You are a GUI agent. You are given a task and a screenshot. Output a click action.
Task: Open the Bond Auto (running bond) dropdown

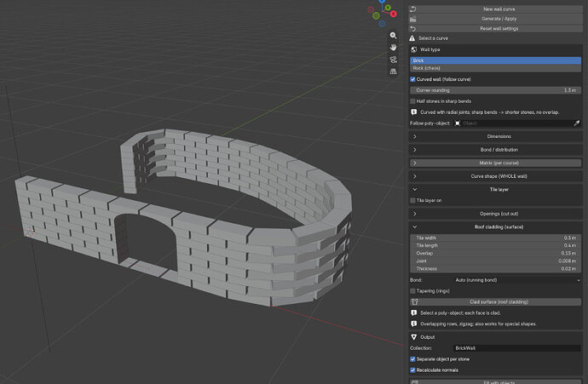point(517,280)
